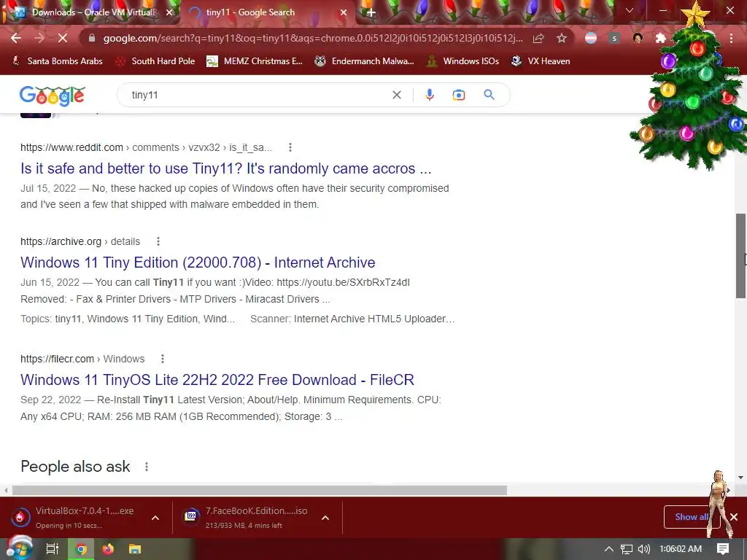Image resolution: width=747 pixels, height=560 pixels.
Task: Click the share page icon in address bar
Action: pos(538,38)
